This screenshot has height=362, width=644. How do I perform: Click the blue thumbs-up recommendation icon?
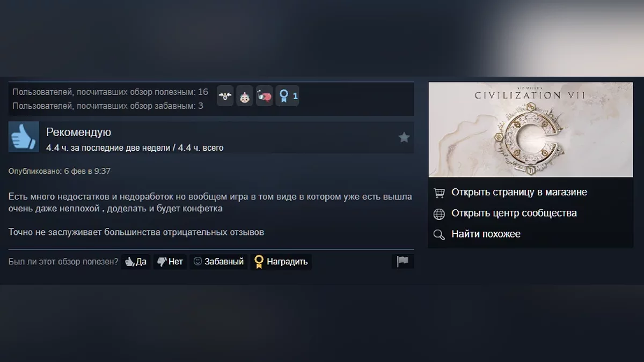[x=24, y=137]
